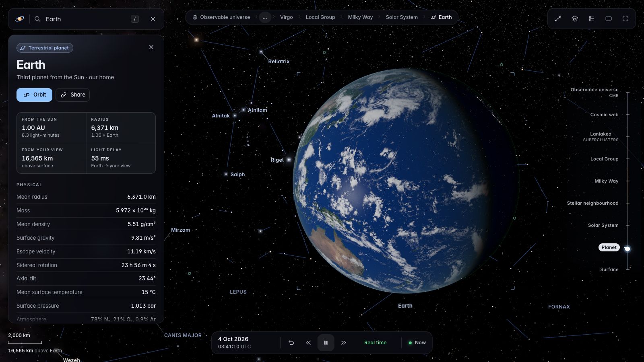Show keyboard shortcuts icon
The width and height of the screenshot is (644, 362).
tap(609, 19)
